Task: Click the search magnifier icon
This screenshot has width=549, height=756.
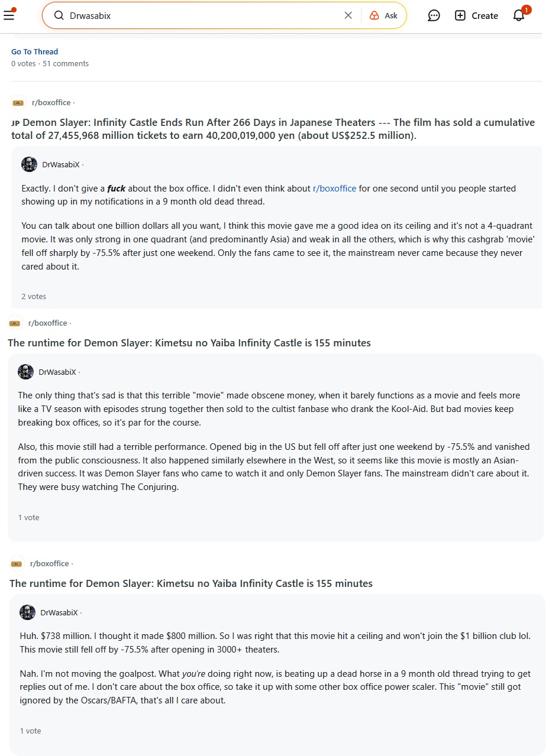Action: 59,15
